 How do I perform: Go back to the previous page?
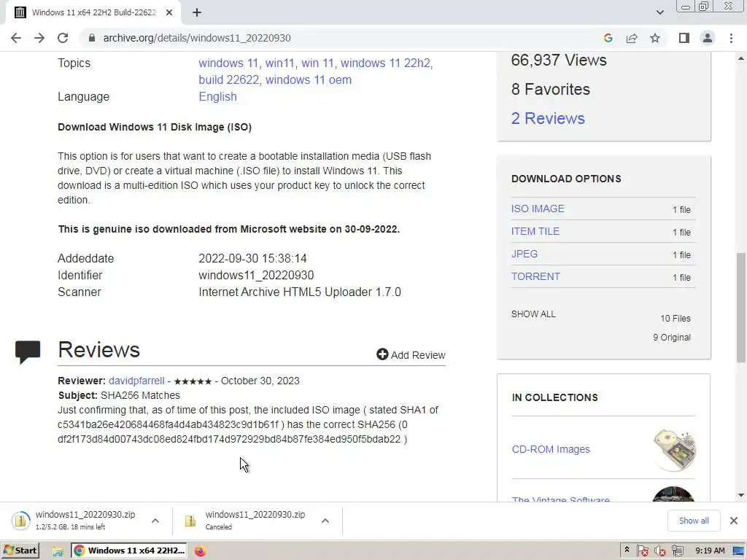tap(16, 38)
